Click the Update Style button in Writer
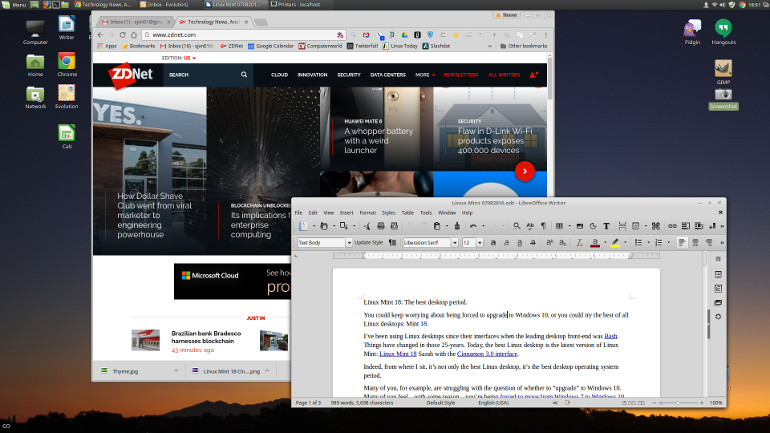Image resolution: width=770 pixels, height=433 pixels. coord(368,243)
